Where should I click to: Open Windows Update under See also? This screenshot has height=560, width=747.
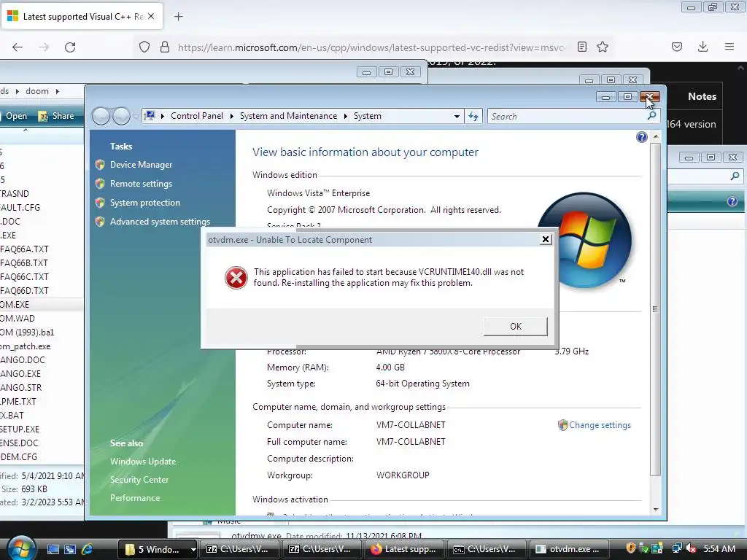[x=143, y=462]
